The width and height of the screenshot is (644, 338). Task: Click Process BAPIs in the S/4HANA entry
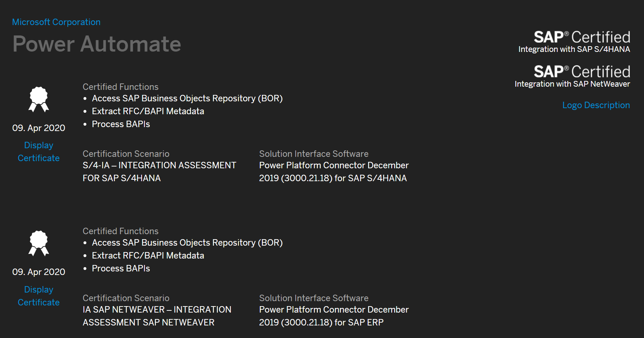click(121, 124)
